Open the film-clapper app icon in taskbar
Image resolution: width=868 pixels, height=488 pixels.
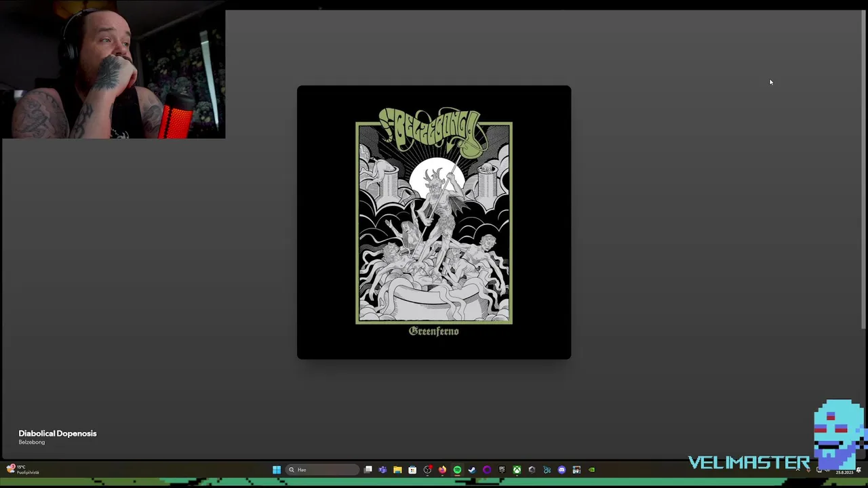[576, 470]
